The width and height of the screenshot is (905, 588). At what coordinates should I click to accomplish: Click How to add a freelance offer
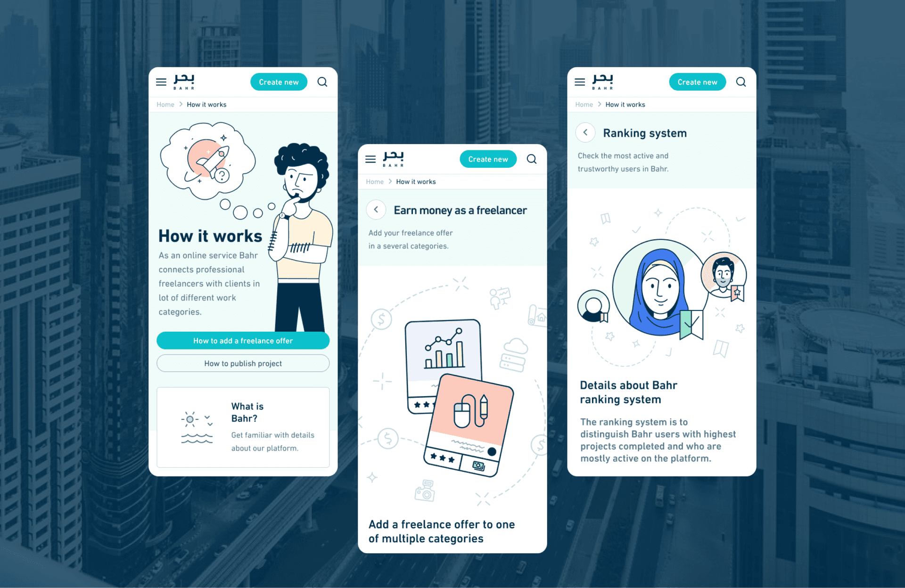(x=243, y=341)
